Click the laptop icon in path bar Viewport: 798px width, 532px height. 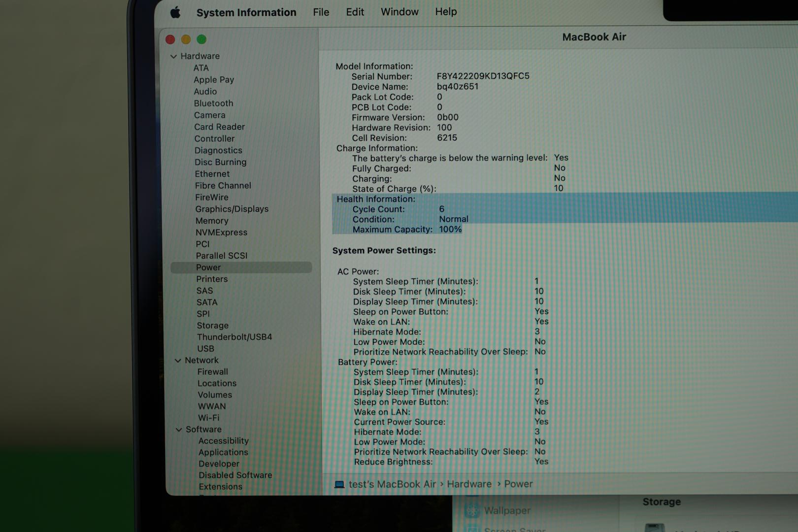pos(339,485)
